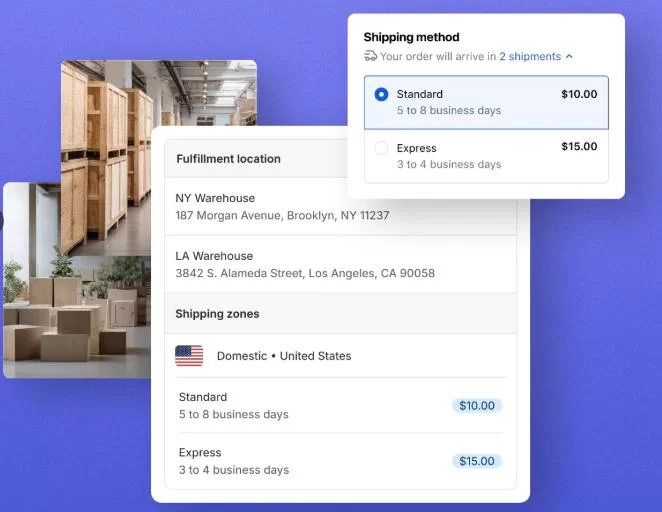Click the 187 Morgan Avenue address text

(282, 215)
